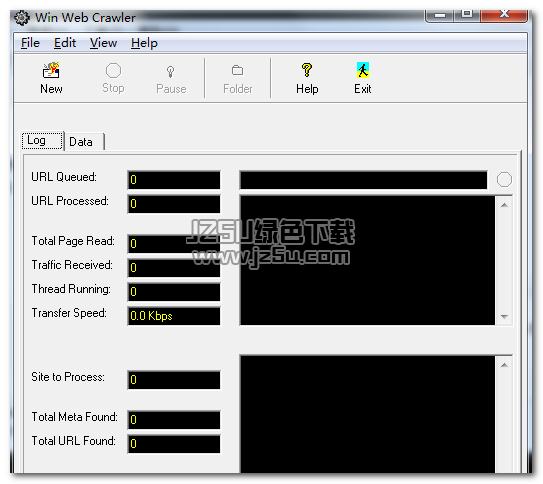Click the URL Queued value field
The image size is (543, 484).
point(174,180)
